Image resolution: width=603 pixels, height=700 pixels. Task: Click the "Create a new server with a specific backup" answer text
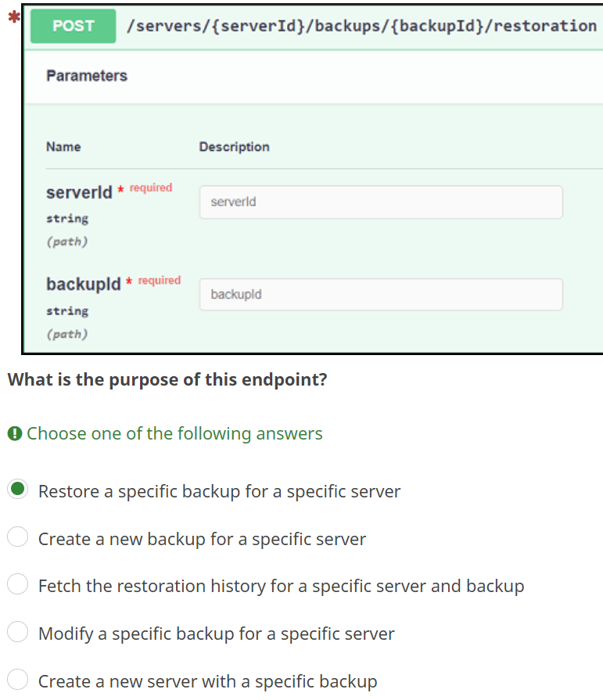207,681
